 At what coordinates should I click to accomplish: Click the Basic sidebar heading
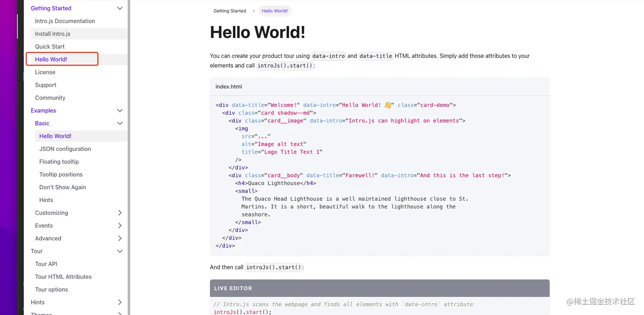click(42, 123)
